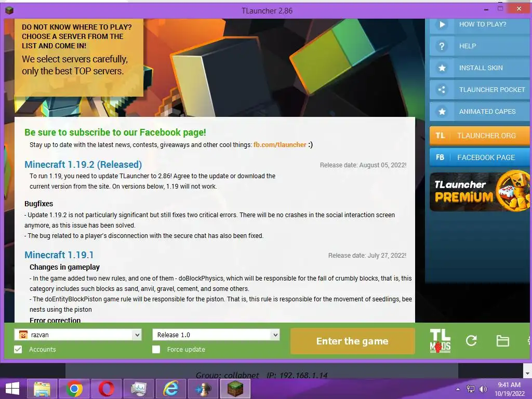The width and height of the screenshot is (532, 399).
Task: Click the star icon beside Animated Capes
Action: coord(442,112)
